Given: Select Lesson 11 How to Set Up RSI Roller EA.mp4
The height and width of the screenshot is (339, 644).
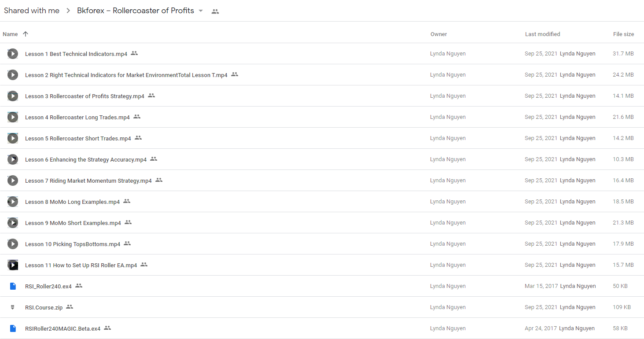Looking at the screenshot, I should pos(81,265).
